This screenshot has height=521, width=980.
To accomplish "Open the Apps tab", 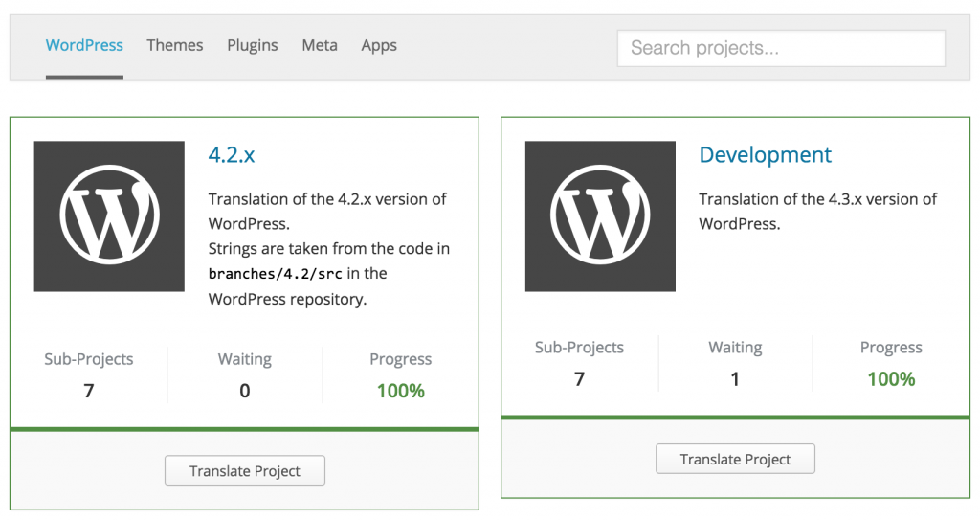I will 379,46.
